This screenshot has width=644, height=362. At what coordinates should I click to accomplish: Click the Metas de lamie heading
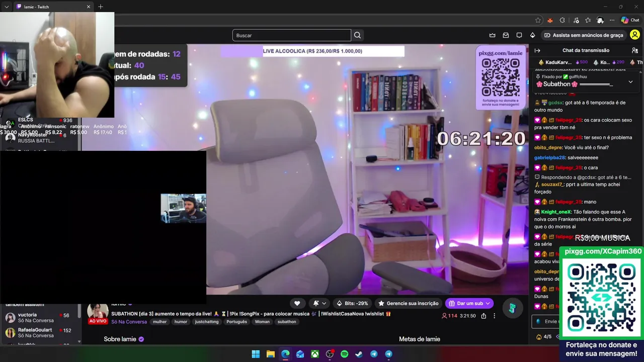tap(420, 339)
